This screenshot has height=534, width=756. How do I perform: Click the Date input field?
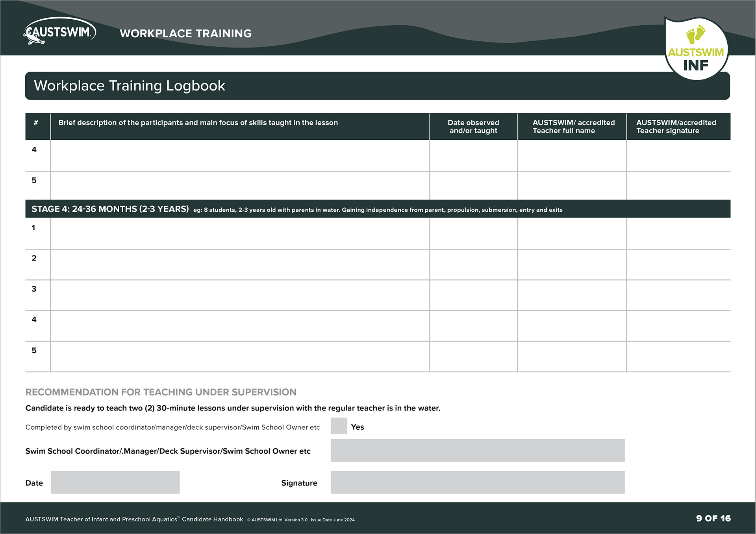pos(115,482)
